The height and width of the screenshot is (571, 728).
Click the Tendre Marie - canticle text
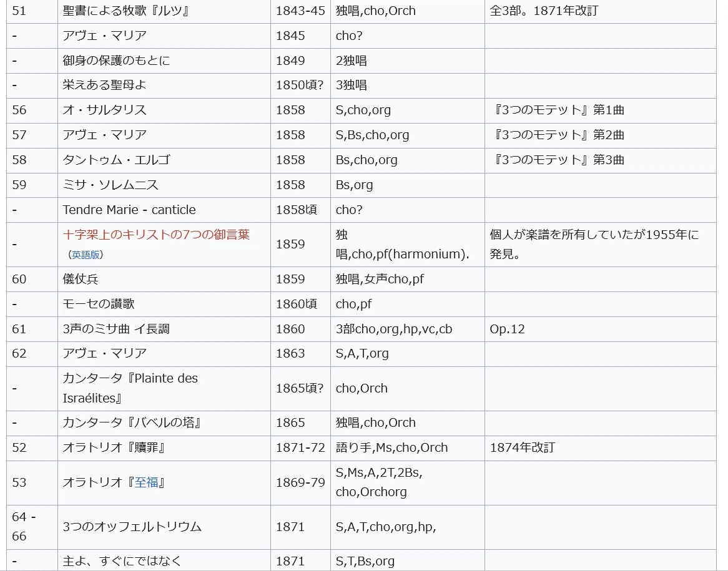129,210
